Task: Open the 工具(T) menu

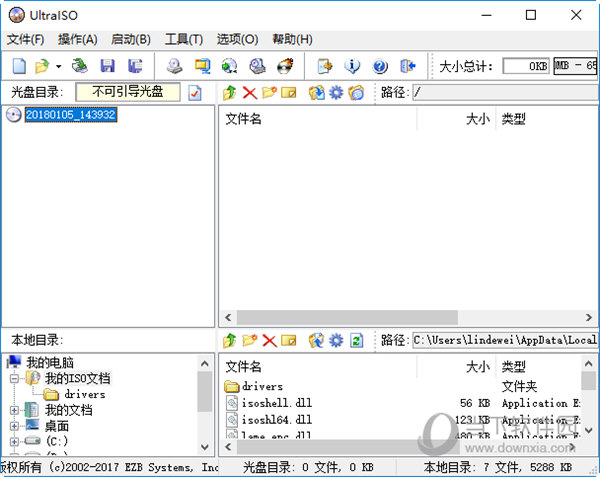Action: click(x=184, y=39)
